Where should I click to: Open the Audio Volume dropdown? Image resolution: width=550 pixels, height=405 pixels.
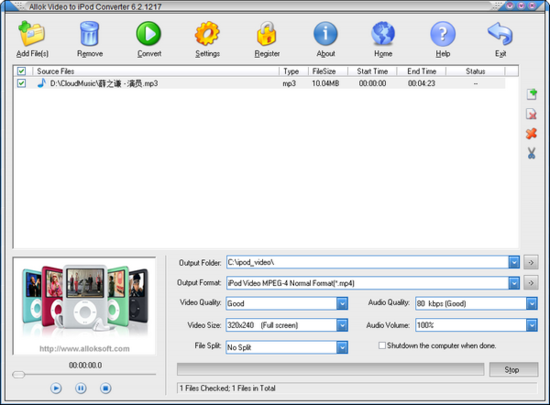[x=531, y=325]
